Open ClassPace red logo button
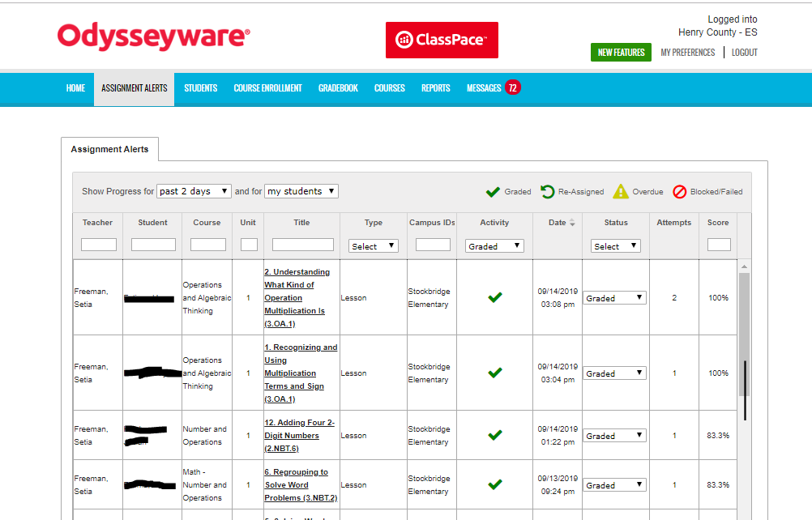The height and width of the screenshot is (520, 812). pyautogui.click(x=442, y=40)
